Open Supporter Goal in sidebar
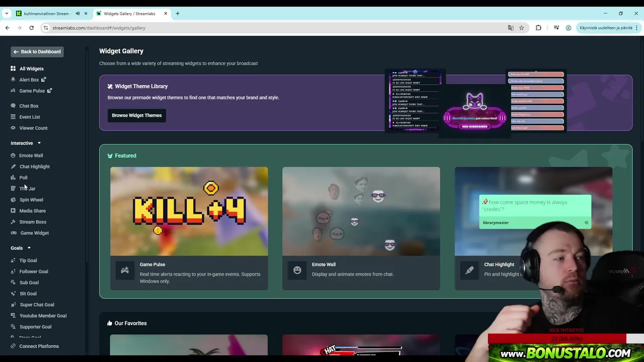644x362 pixels. coord(35,327)
